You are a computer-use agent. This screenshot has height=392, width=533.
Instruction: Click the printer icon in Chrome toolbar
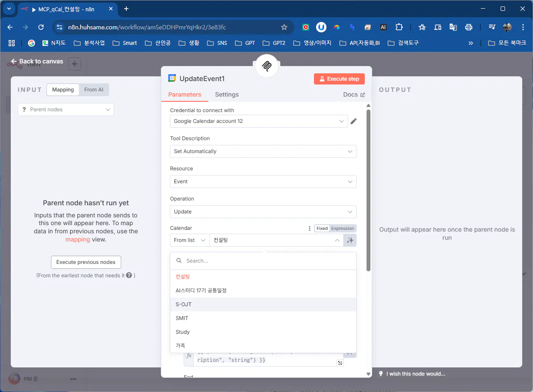tap(469, 27)
